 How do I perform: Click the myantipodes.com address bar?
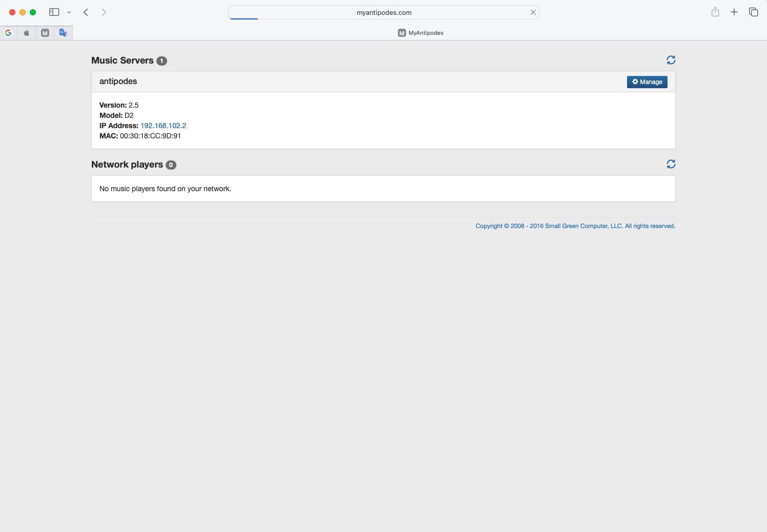coord(383,12)
